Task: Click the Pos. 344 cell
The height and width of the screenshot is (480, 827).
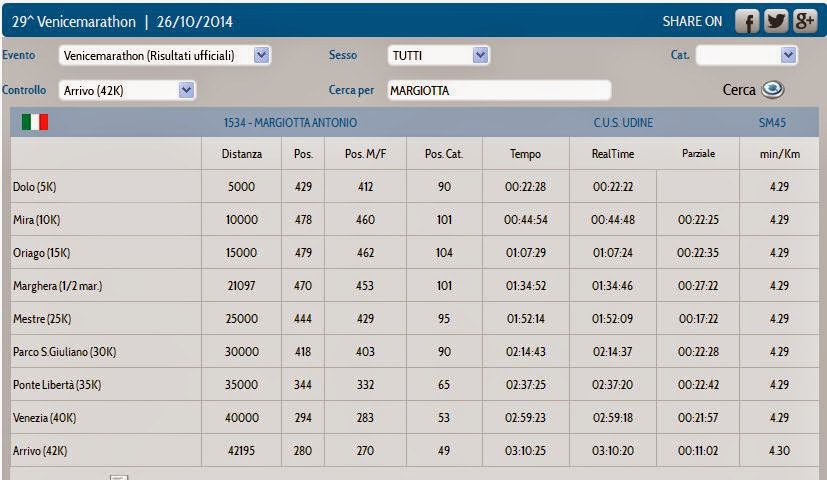Action: tap(303, 385)
